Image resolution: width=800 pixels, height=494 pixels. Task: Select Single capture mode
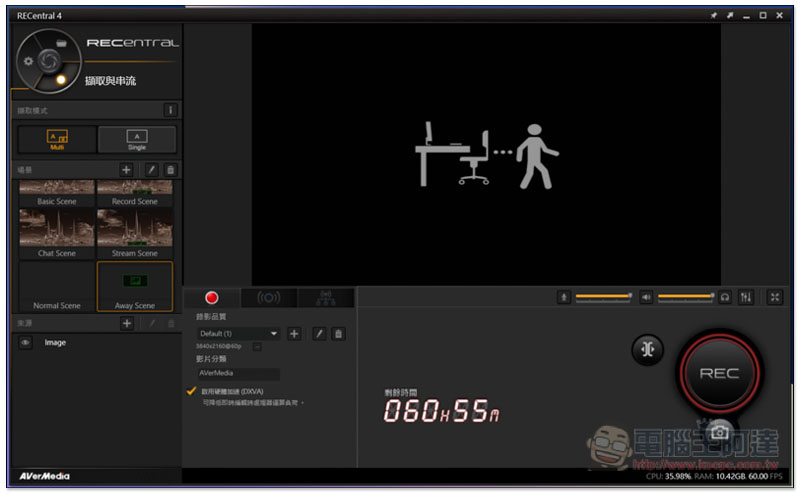click(137, 139)
